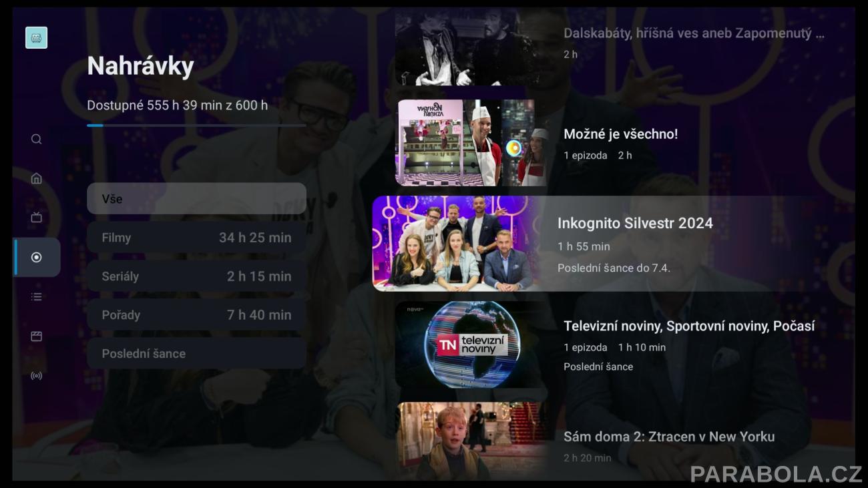The height and width of the screenshot is (488, 868).
Task: Open the archive window sidebar icon
Action: tap(37, 336)
